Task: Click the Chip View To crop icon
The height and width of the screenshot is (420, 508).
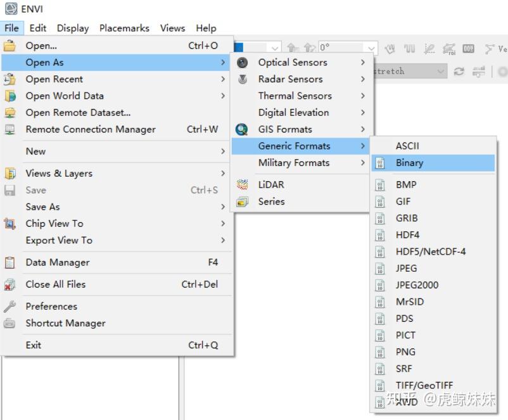Action: (x=10, y=224)
